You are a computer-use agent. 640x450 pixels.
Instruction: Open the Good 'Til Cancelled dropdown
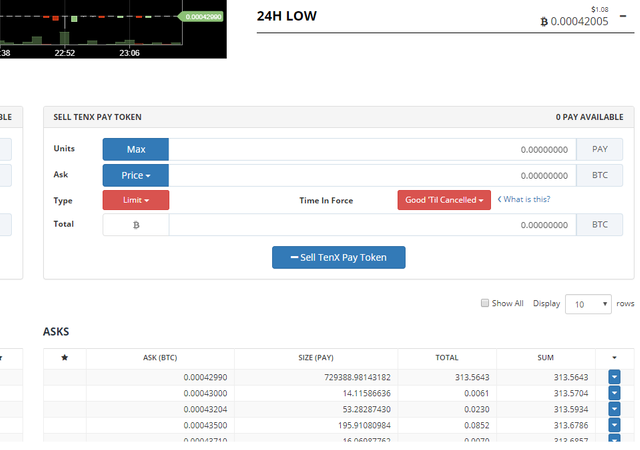(x=444, y=200)
